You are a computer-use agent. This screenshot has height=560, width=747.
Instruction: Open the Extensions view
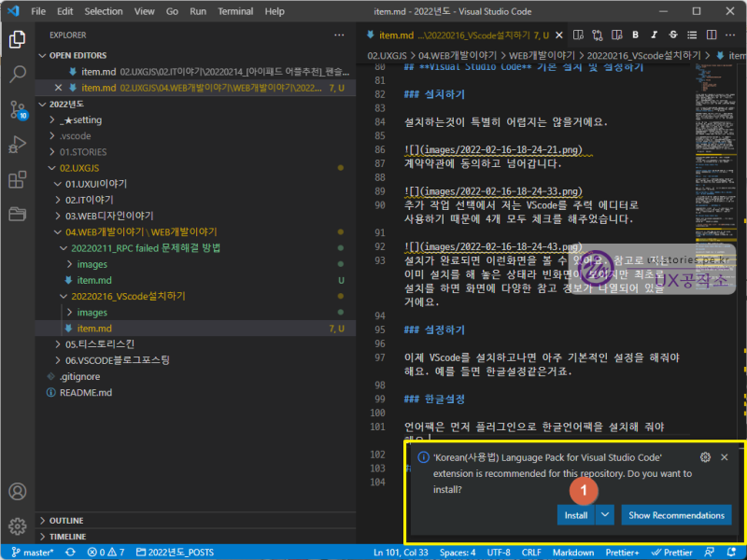tap(17, 179)
